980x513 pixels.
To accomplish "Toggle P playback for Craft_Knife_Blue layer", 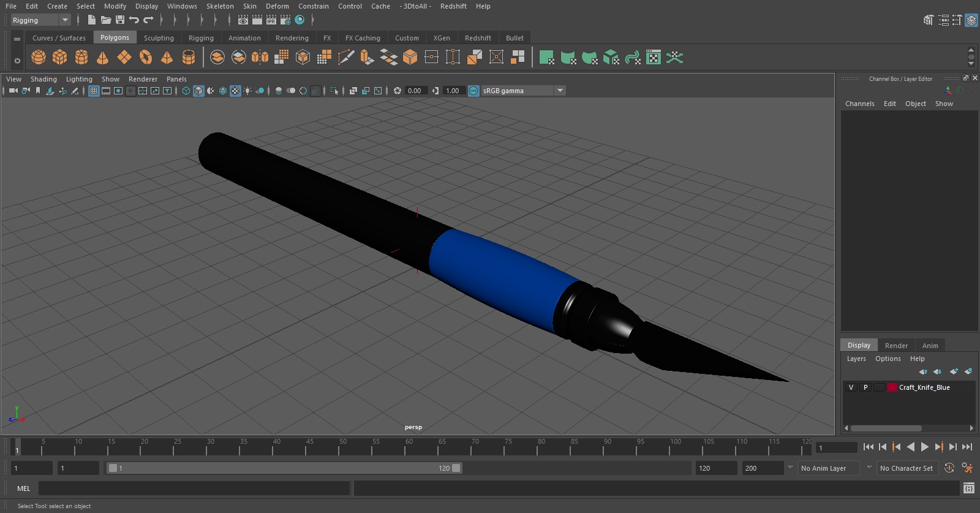I will 865,387.
